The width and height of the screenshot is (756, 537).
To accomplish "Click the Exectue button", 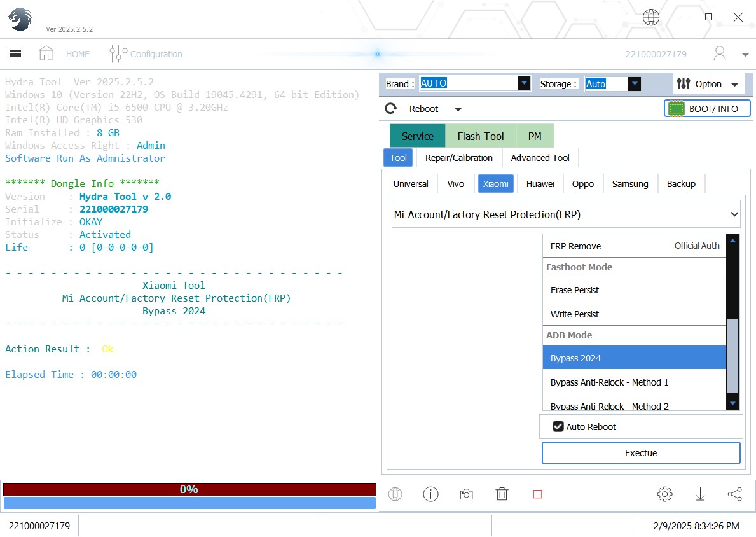I will pos(641,453).
